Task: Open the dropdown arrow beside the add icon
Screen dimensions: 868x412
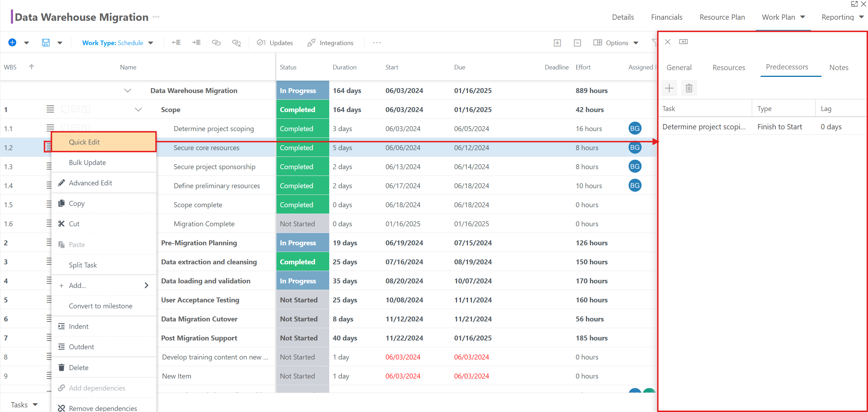Action: click(x=26, y=43)
